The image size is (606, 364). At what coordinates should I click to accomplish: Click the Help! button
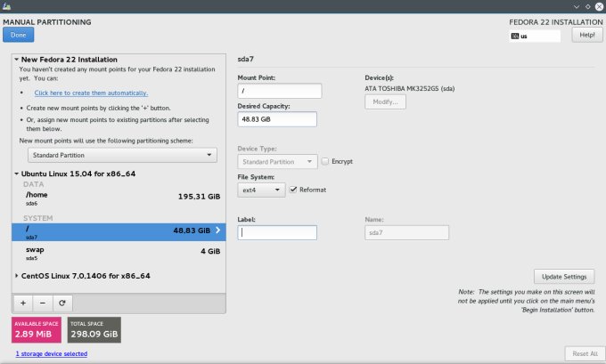(586, 36)
